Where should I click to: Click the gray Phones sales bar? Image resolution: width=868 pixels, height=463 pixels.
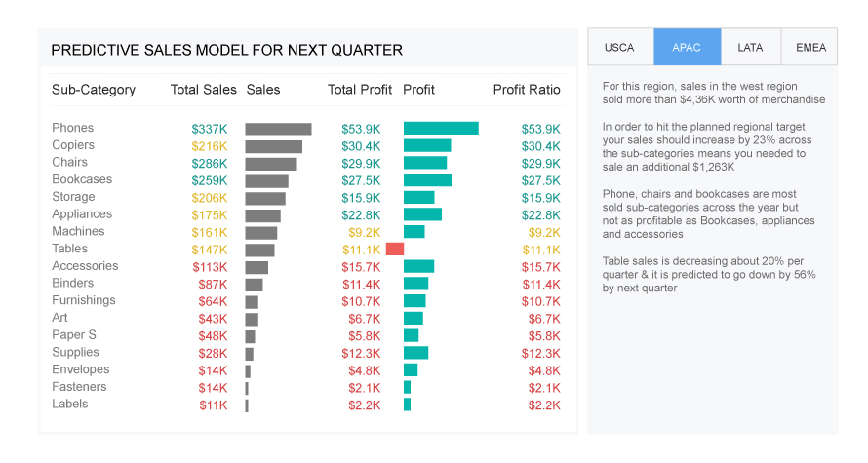click(x=278, y=129)
